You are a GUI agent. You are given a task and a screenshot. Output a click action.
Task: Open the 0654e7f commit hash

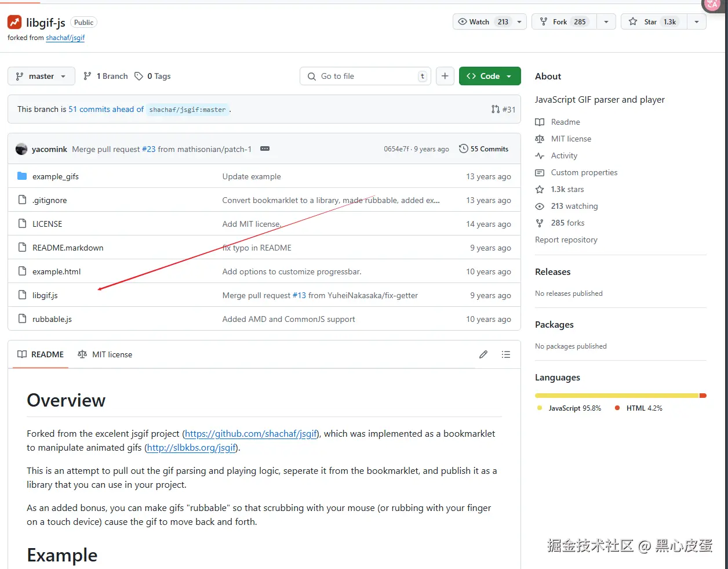pos(396,149)
